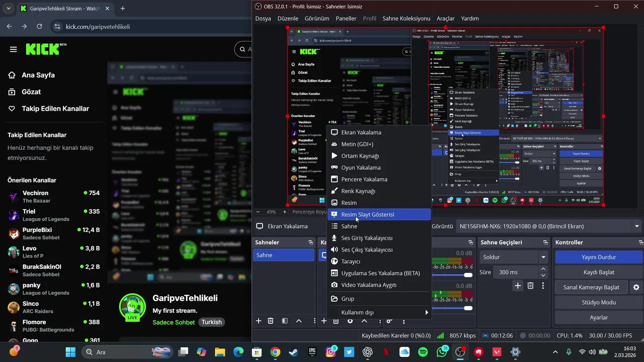Image resolution: width=644 pixels, height=362 pixels.
Task: Click Kaydı Başlat to start recording
Action: coord(599,272)
